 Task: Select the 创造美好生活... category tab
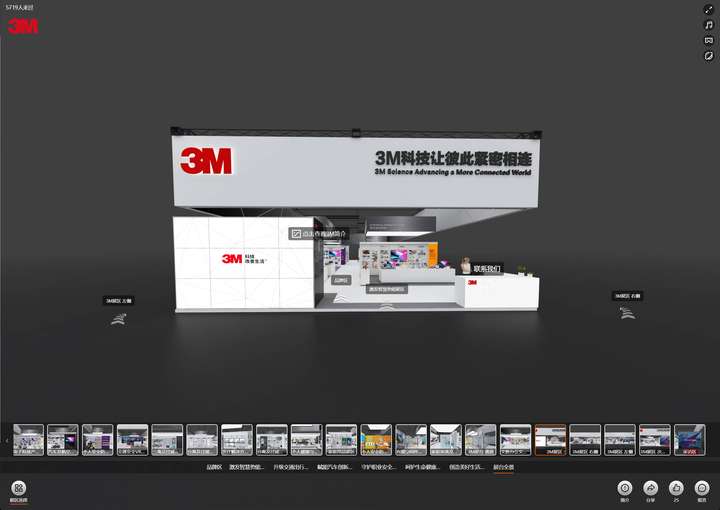(x=467, y=467)
